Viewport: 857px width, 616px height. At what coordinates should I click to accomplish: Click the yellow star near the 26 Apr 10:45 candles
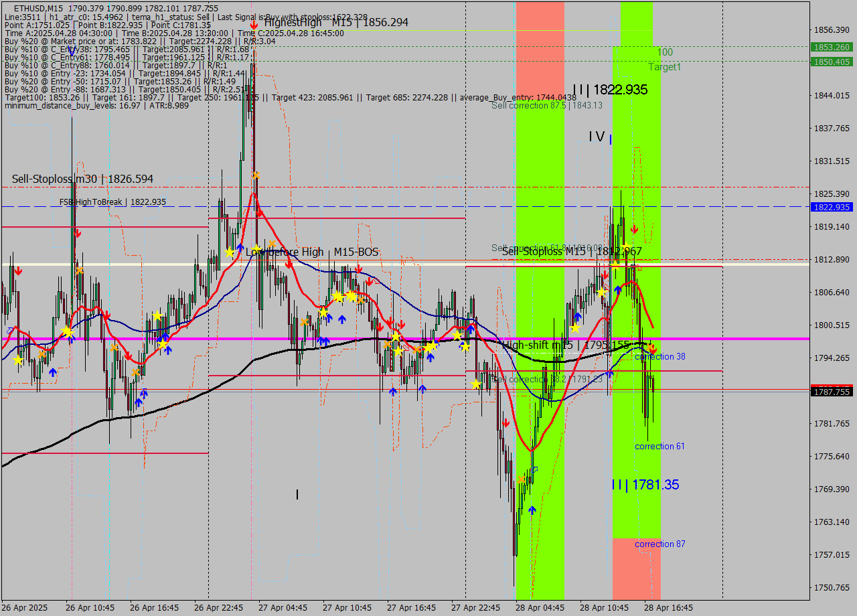coord(67,331)
